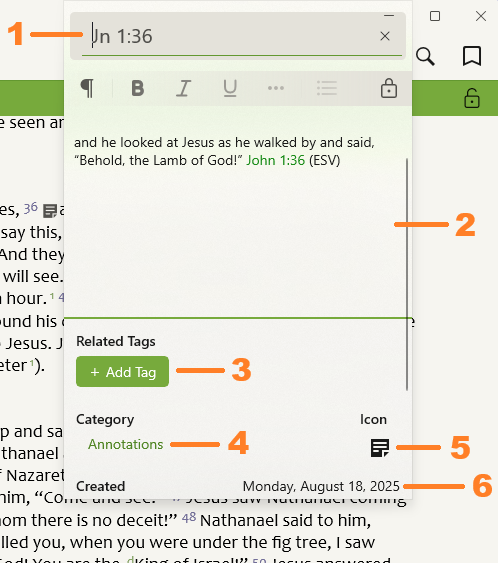Close the main window
This screenshot has height=563, width=498.
click(481, 16)
